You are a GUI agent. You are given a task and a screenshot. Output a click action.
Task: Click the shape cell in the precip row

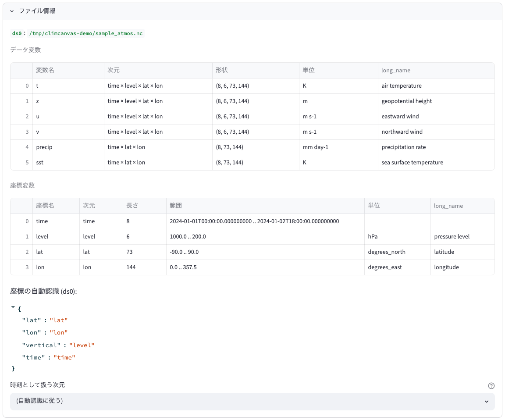point(256,147)
